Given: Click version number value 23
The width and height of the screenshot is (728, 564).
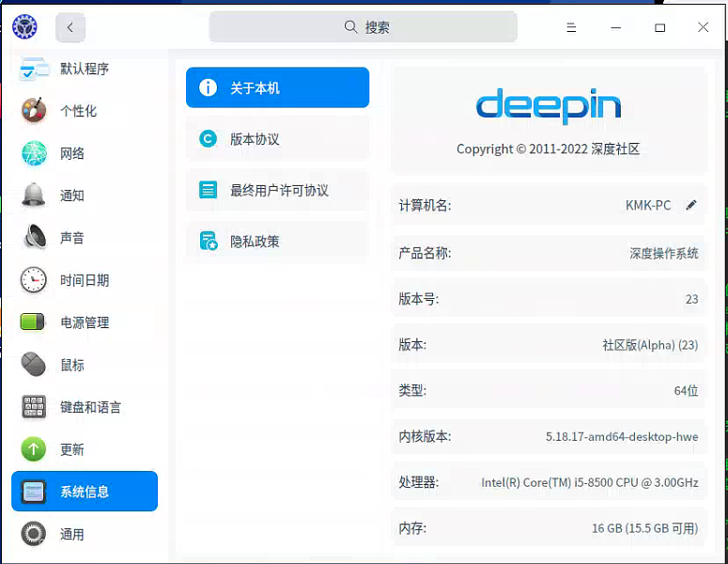Looking at the screenshot, I should point(691,299).
